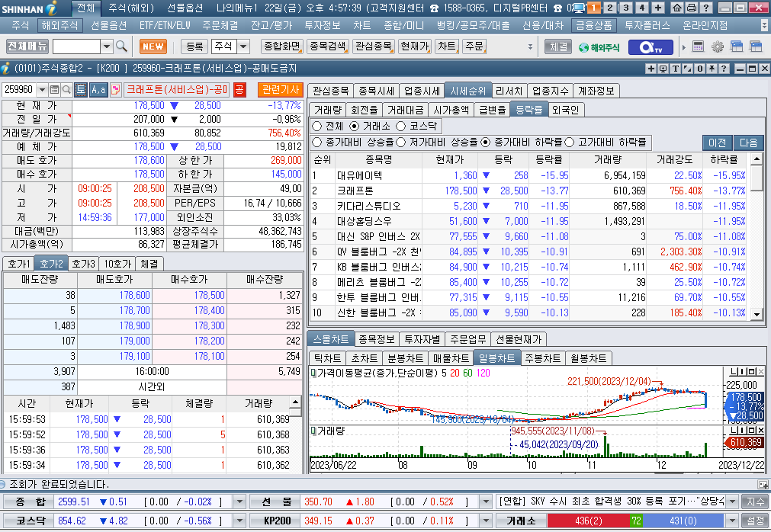Open stock code 259960 history dropdown
771x532 pixels.
(x=42, y=90)
